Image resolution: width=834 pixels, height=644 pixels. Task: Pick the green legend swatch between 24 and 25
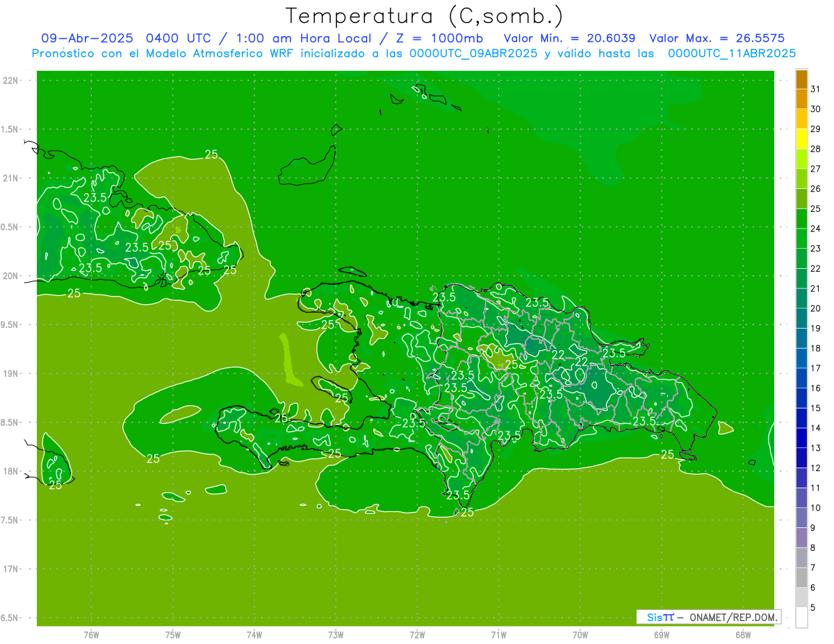(x=801, y=219)
